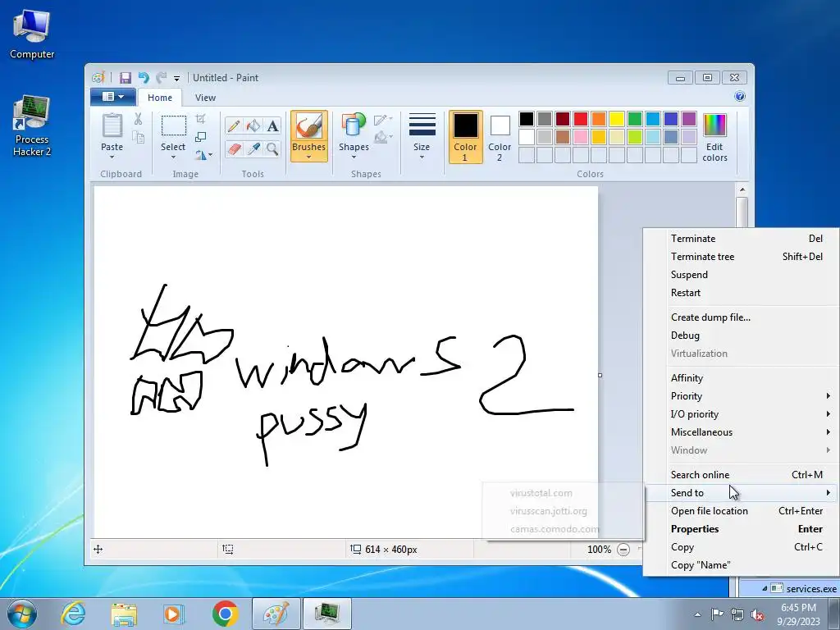
Task: Click the Save icon in title bar
Action: [125, 78]
